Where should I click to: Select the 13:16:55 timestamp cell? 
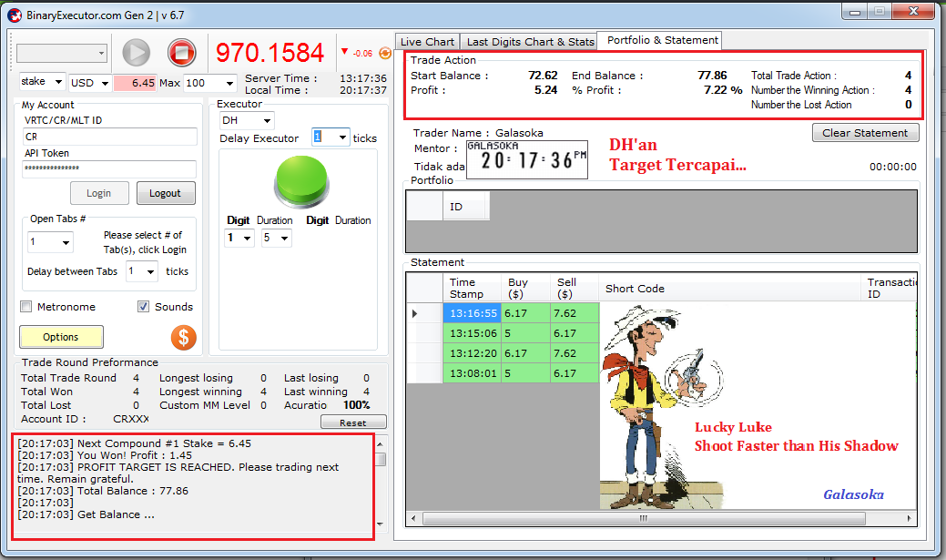pyautogui.click(x=473, y=313)
